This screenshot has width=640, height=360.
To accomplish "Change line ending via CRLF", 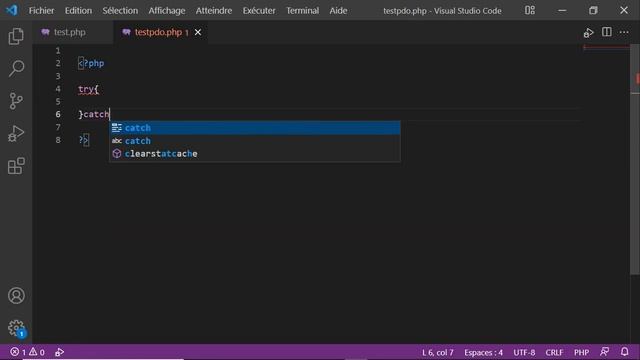I will pos(554,352).
